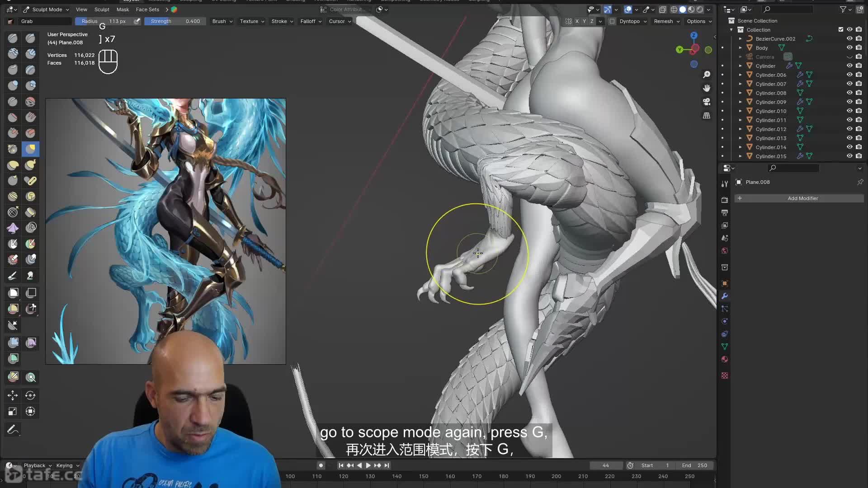Toggle radius pen pressure icon
The width and height of the screenshot is (868, 488).
point(137,21)
